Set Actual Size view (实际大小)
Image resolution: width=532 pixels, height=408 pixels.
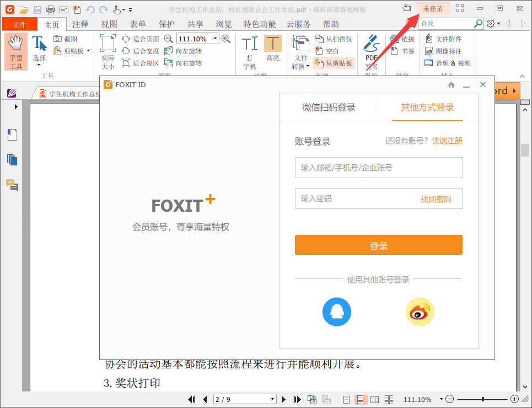pos(108,52)
